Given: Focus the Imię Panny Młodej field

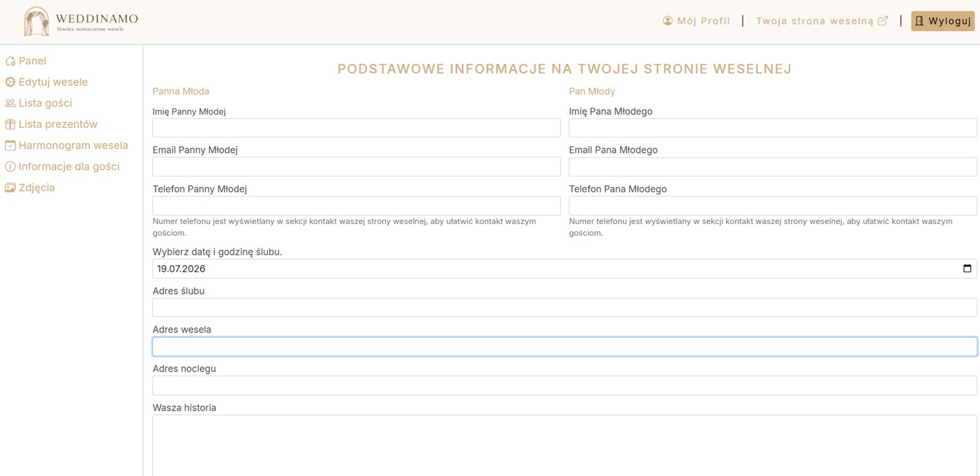Looking at the screenshot, I should 356,128.
